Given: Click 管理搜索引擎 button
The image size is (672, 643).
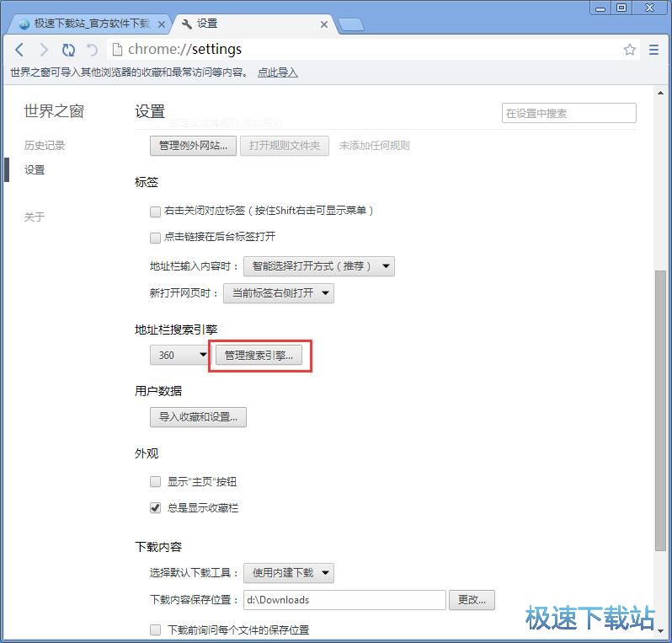Looking at the screenshot, I should coord(259,355).
